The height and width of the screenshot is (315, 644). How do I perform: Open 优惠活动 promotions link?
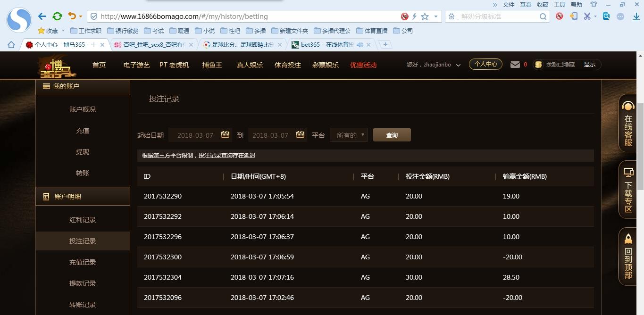363,65
